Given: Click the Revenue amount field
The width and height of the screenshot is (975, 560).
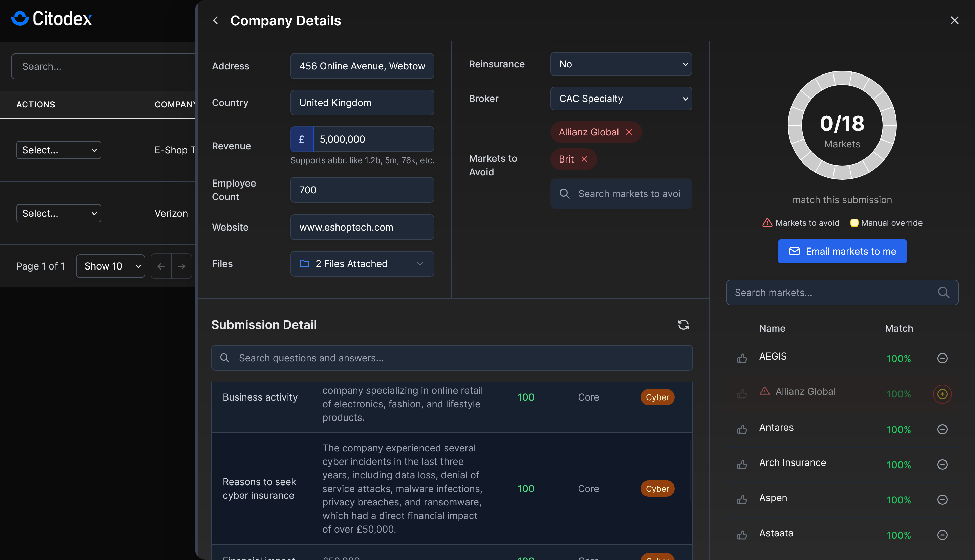Looking at the screenshot, I should pos(373,139).
